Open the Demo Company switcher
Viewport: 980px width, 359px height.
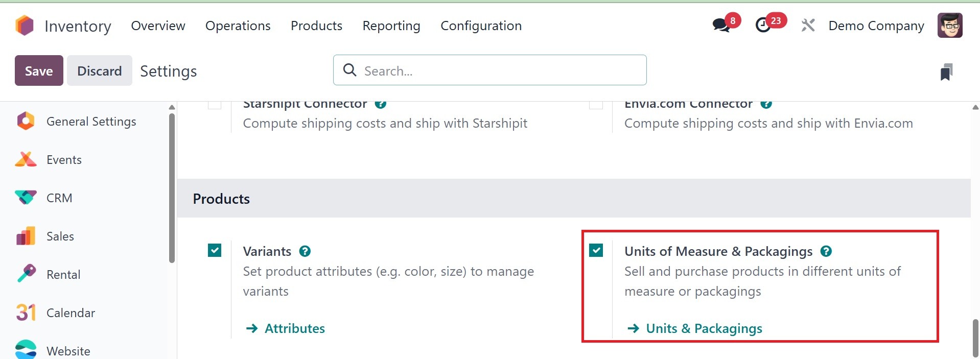(876, 26)
